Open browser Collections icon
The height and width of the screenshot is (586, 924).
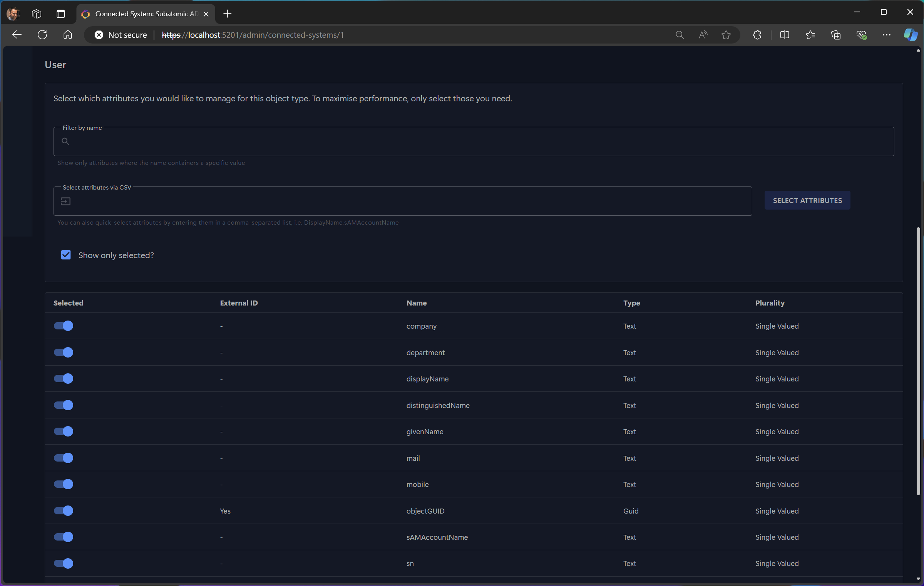[835, 35]
